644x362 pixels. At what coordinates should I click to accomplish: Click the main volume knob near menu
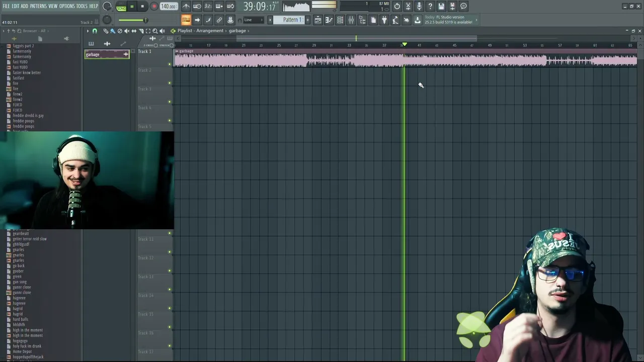click(x=107, y=7)
